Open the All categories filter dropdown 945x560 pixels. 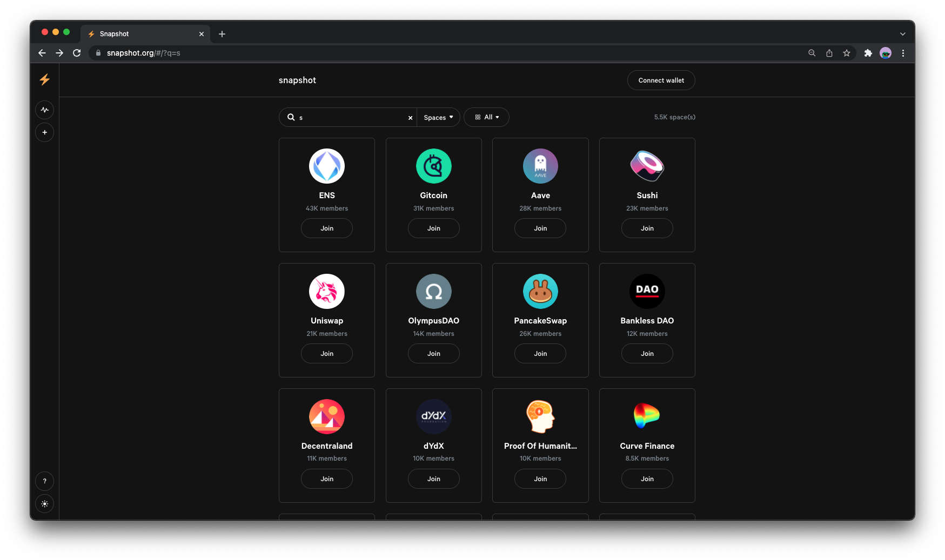point(486,117)
